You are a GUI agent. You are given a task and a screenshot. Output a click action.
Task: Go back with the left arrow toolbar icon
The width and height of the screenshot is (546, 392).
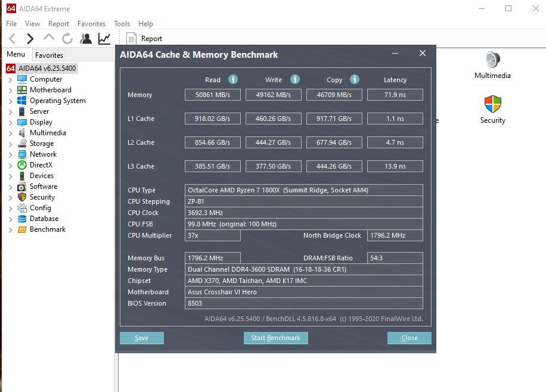pyautogui.click(x=12, y=39)
